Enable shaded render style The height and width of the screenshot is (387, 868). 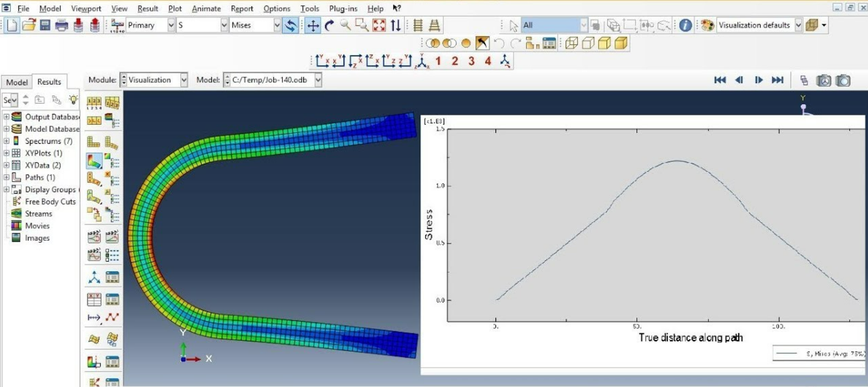tap(621, 44)
